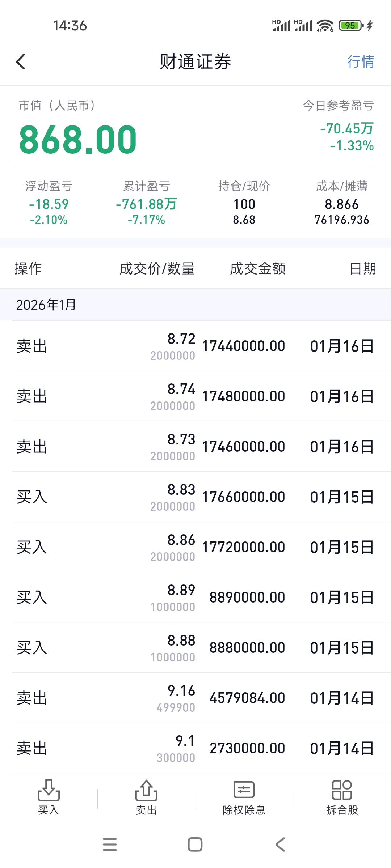The width and height of the screenshot is (391, 868).
Task: Tap the 成交金额 column header
Action: pos(258,269)
